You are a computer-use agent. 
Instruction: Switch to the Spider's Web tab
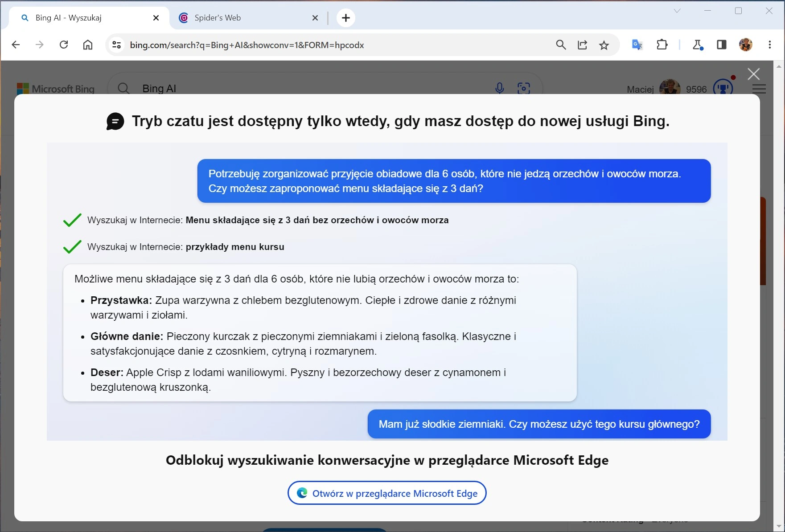click(x=249, y=18)
